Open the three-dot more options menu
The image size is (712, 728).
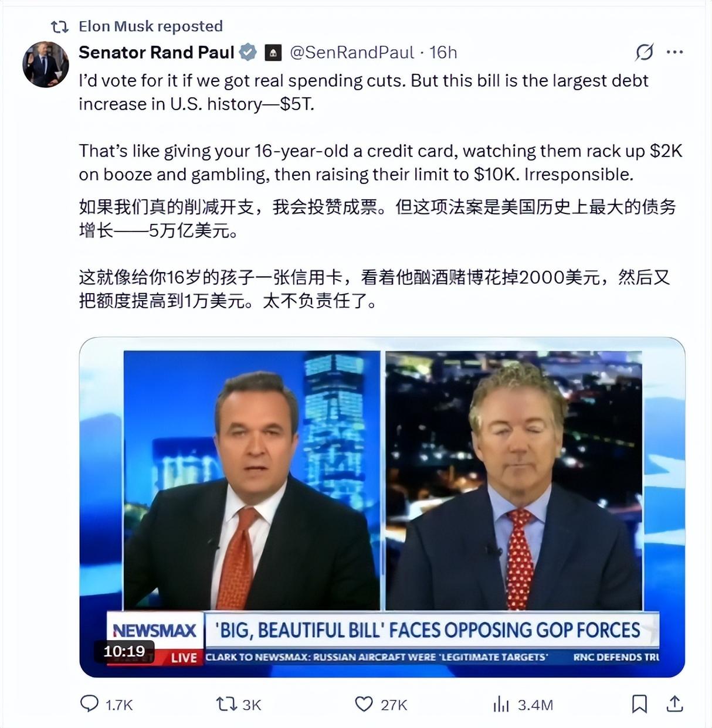[675, 52]
